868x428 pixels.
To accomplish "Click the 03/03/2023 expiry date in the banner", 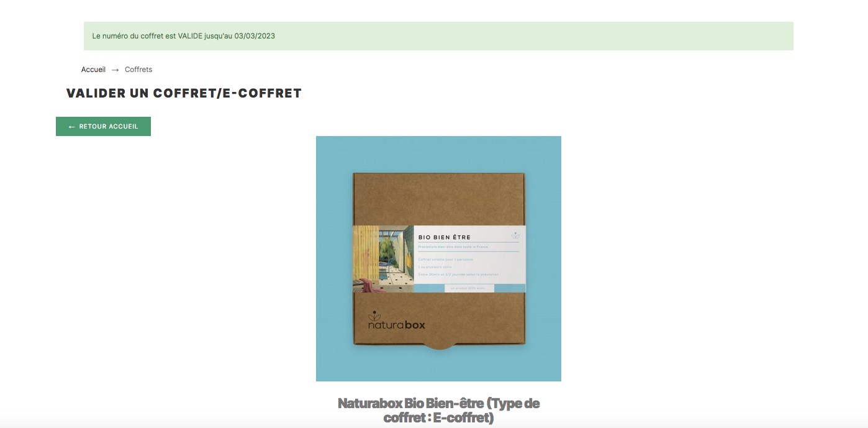I will click(x=255, y=36).
